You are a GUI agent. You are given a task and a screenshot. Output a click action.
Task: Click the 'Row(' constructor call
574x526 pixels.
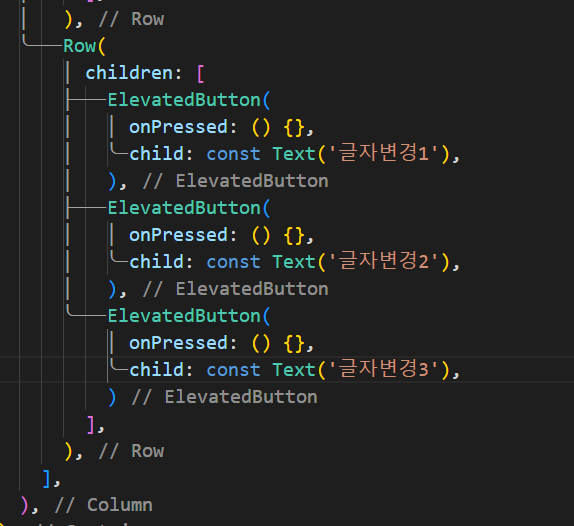(84, 46)
